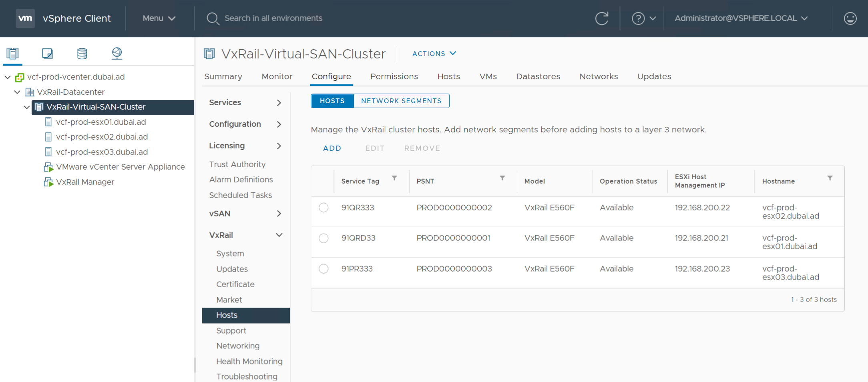
Task: Open the Networking inventory icon
Action: point(117,53)
